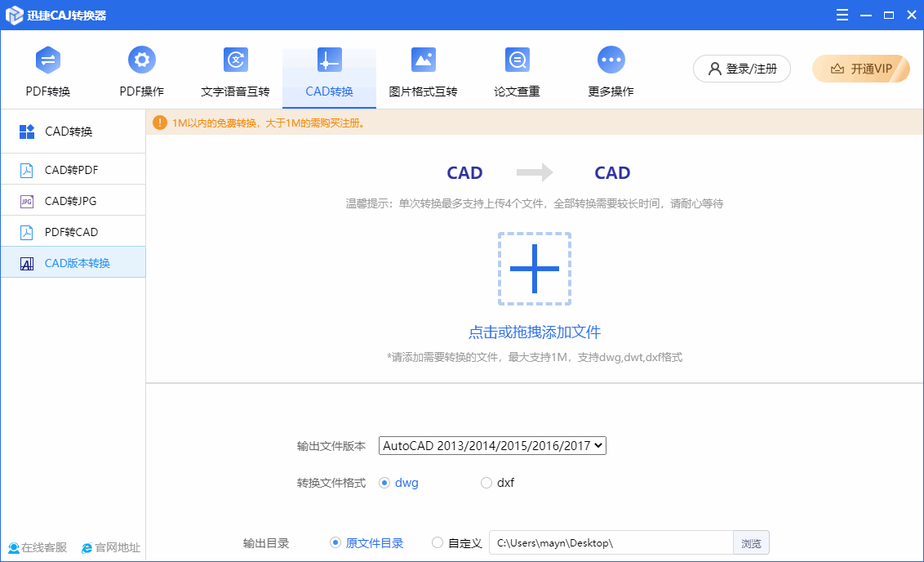Open CAD版本转换 in the sidebar
Image resolution: width=924 pixels, height=562 pixels.
73,262
